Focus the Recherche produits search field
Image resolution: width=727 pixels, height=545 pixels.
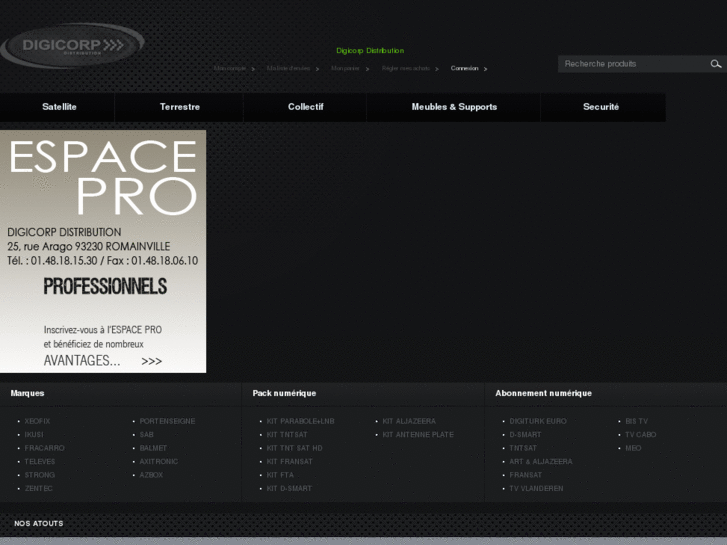(634, 64)
